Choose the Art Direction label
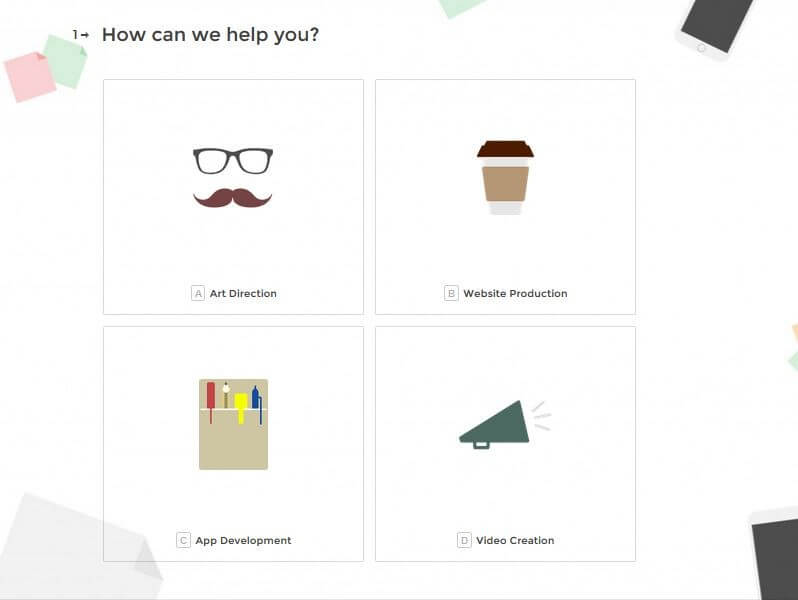798x600 pixels. coord(243,294)
